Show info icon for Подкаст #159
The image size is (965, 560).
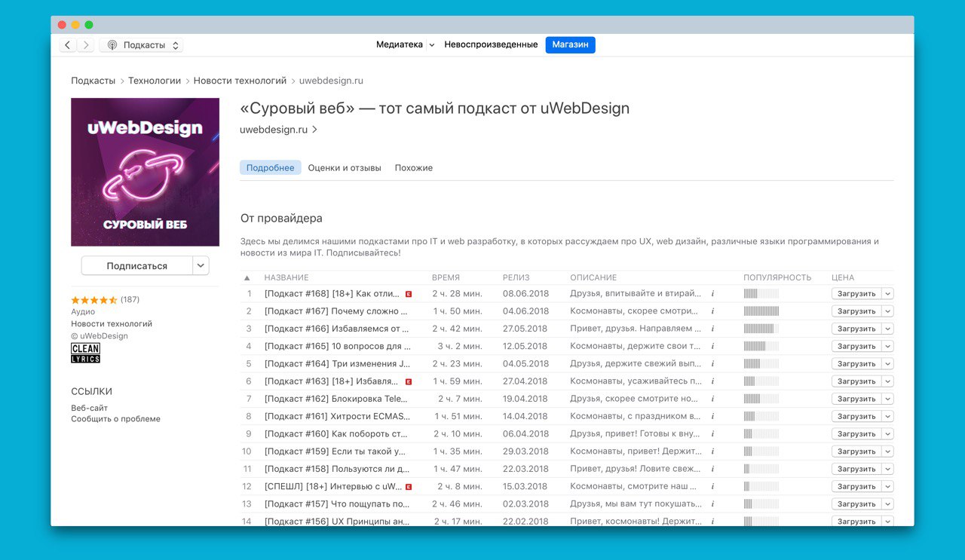[712, 451]
